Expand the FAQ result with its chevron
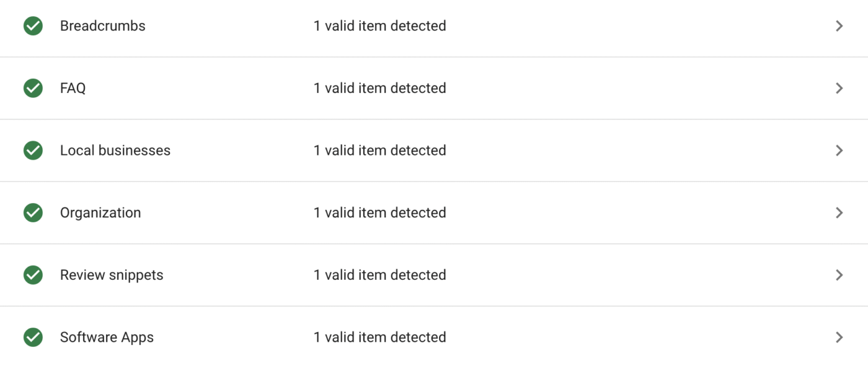The width and height of the screenshot is (868, 366). pos(839,88)
